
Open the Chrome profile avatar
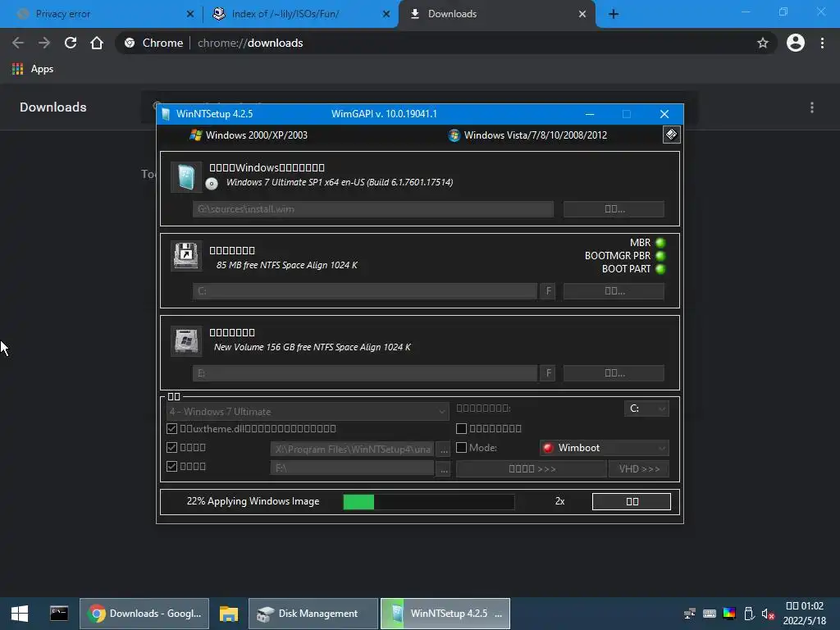point(796,43)
